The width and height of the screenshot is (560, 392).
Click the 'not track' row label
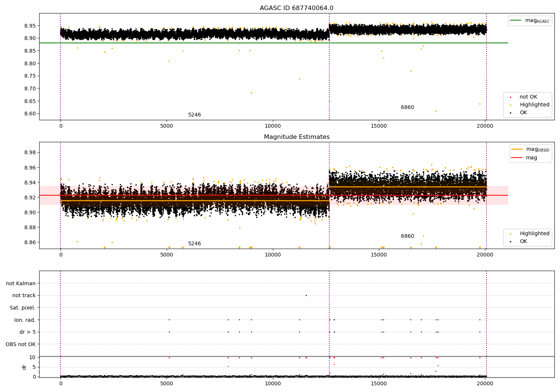click(x=24, y=296)
